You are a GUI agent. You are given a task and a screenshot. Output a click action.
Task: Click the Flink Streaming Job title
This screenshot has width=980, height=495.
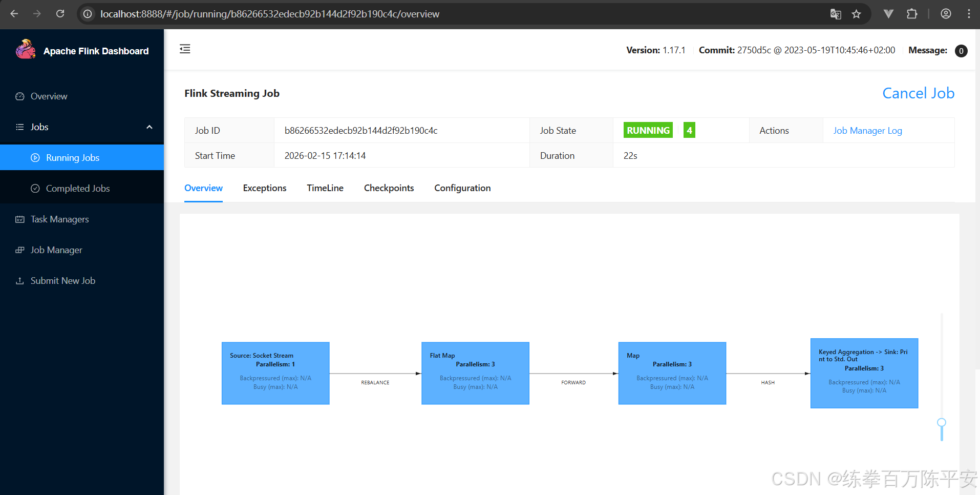tap(232, 93)
